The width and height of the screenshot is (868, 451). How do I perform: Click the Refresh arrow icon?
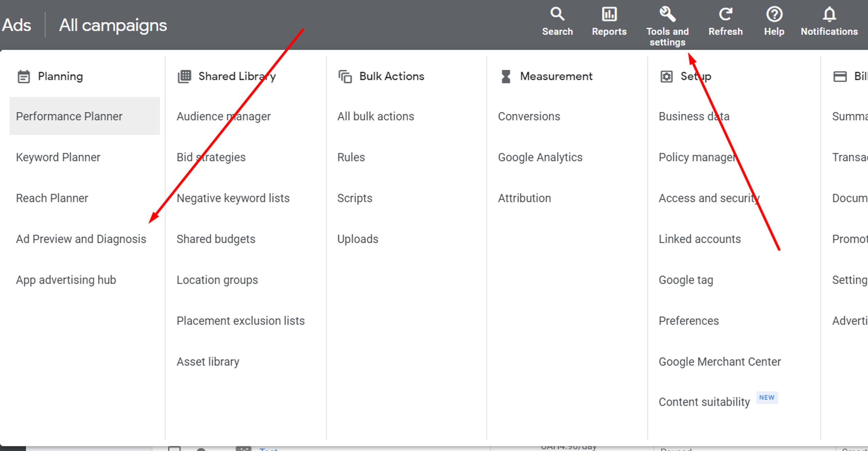tap(725, 14)
